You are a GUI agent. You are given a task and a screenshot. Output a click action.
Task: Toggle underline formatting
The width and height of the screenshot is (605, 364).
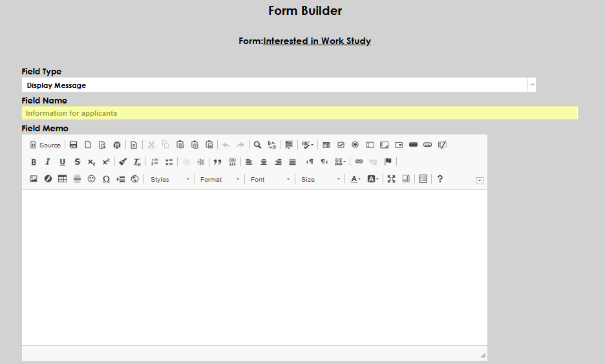click(x=63, y=162)
